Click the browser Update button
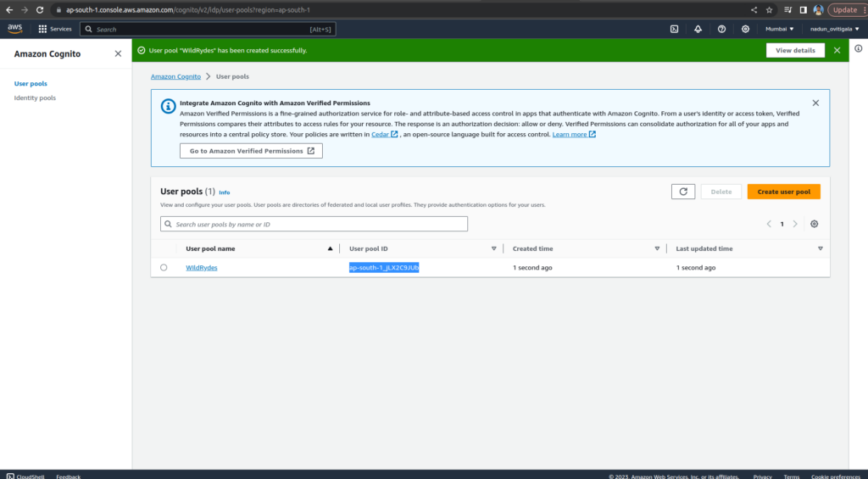 [x=845, y=10]
